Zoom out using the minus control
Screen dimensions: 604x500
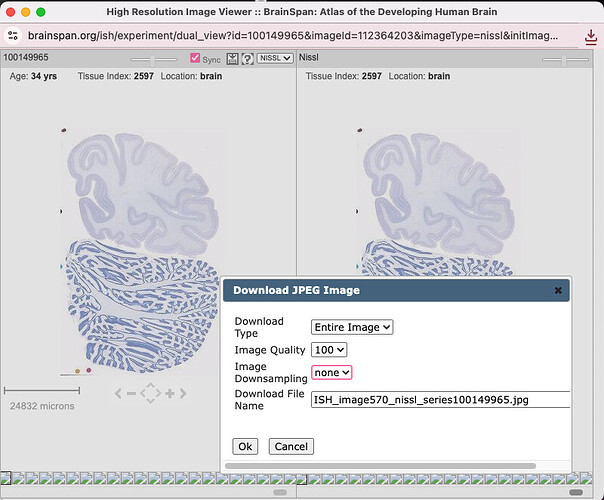[x=131, y=393]
